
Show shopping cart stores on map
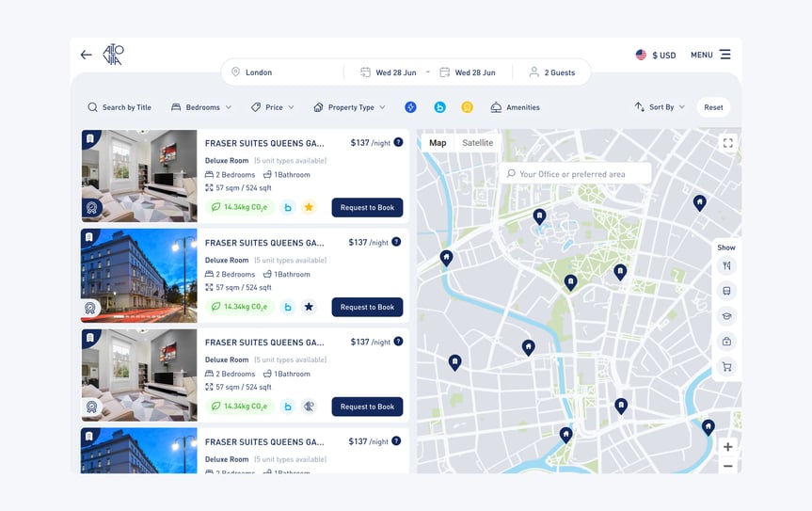(x=726, y=367)
